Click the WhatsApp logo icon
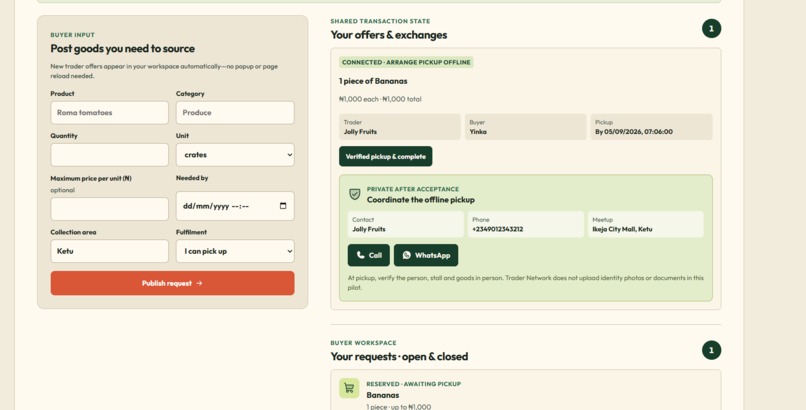 pyautogui.click(x=407, y=255)
